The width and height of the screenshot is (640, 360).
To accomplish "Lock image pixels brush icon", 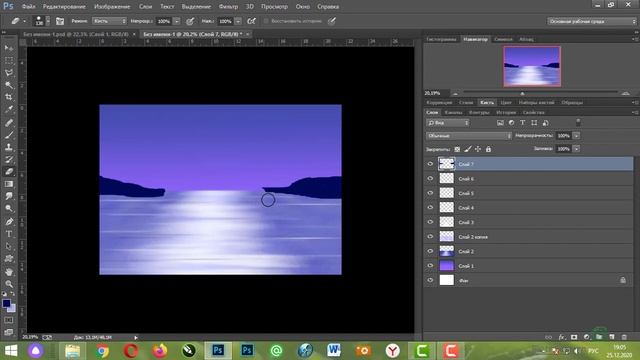I will click(x=468, y=149).
